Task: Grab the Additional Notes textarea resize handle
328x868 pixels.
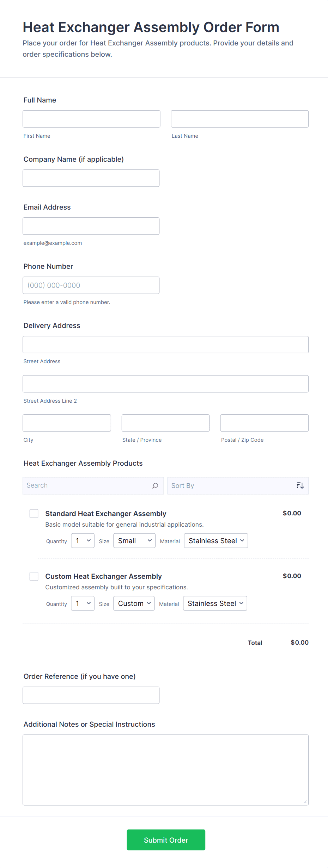Action: [x=305, y=802]
